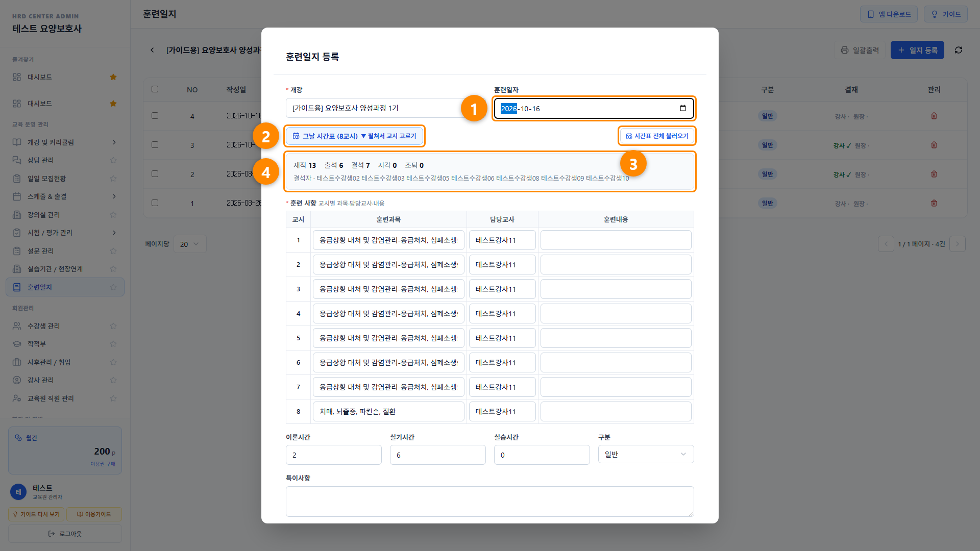
Task: Click the 시간표 전체 불러오기 button
Action: click(657, 136)
